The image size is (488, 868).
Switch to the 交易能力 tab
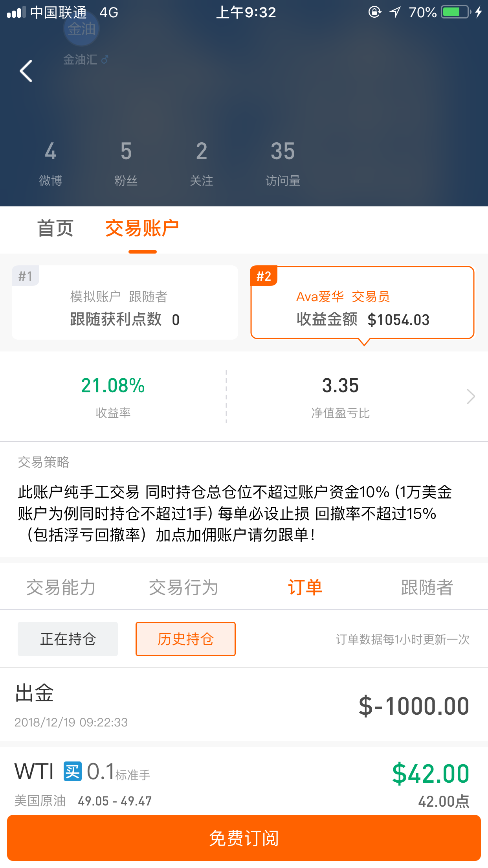[61, 587]
